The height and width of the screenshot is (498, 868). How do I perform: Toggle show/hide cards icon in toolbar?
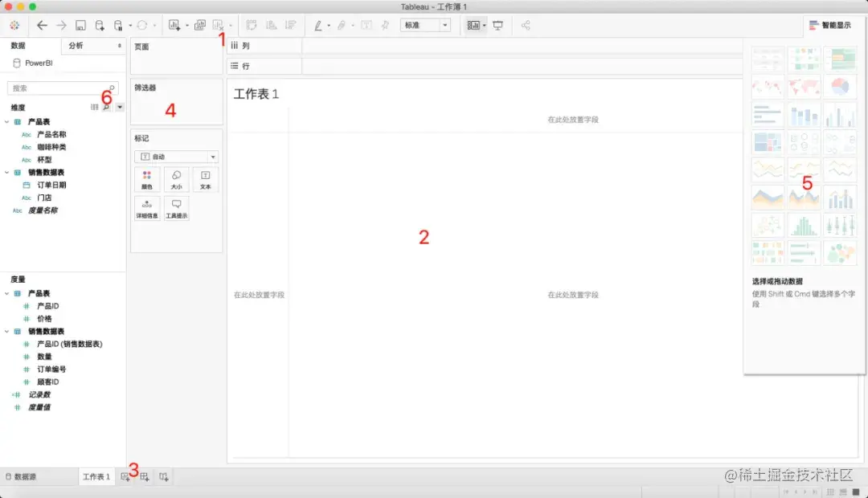click(473, 25)
